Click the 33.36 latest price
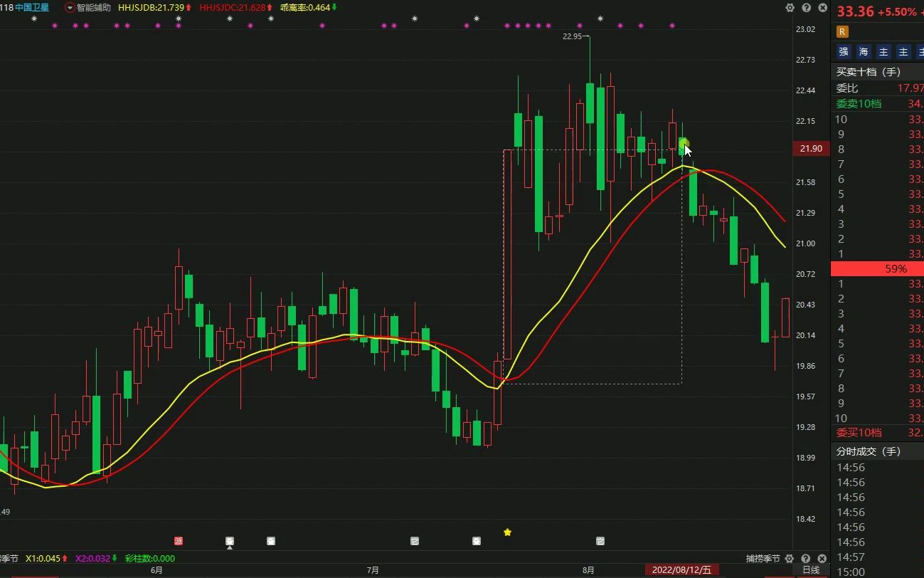 (854, 12)
